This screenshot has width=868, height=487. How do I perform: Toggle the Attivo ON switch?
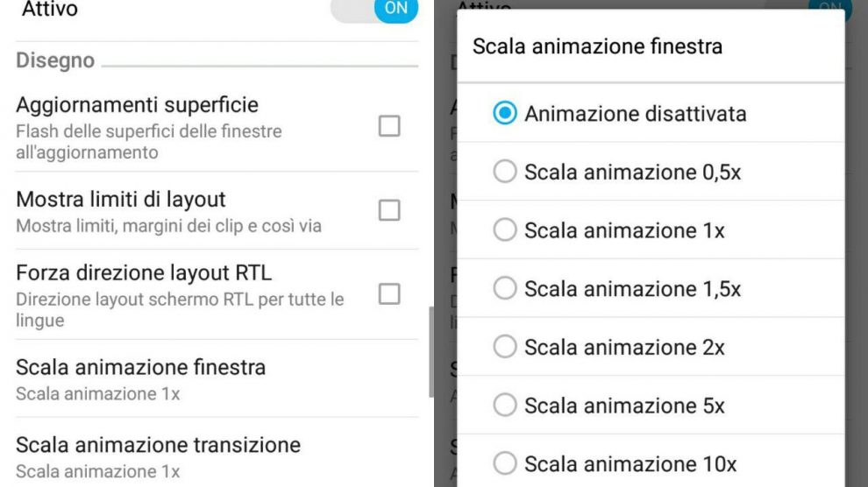(x=375, y=10)
